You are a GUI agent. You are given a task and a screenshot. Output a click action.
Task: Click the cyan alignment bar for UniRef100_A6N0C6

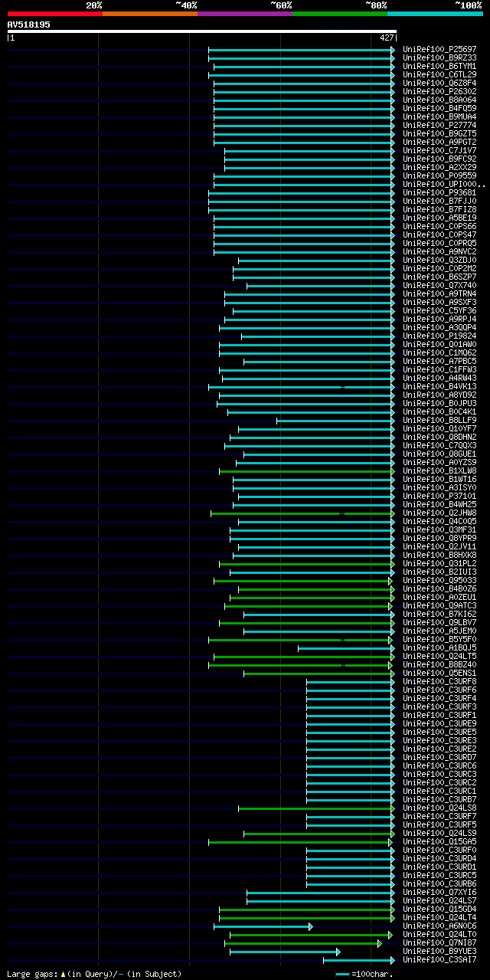(x=263, y=926)
